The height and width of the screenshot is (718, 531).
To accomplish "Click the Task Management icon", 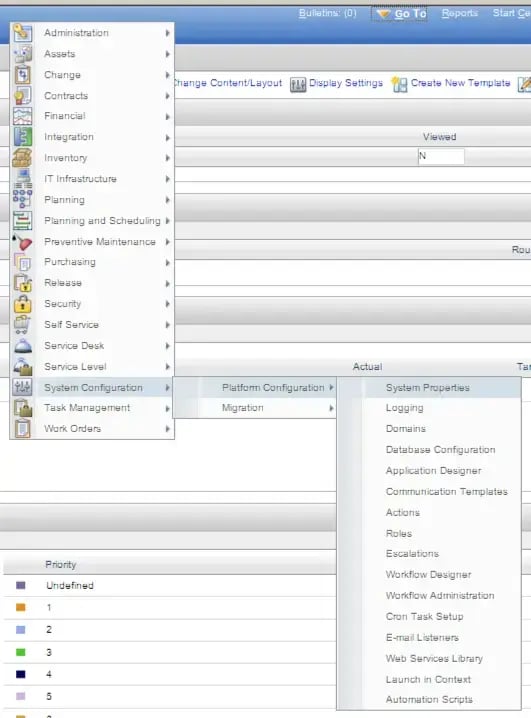I will coord(22,408).
